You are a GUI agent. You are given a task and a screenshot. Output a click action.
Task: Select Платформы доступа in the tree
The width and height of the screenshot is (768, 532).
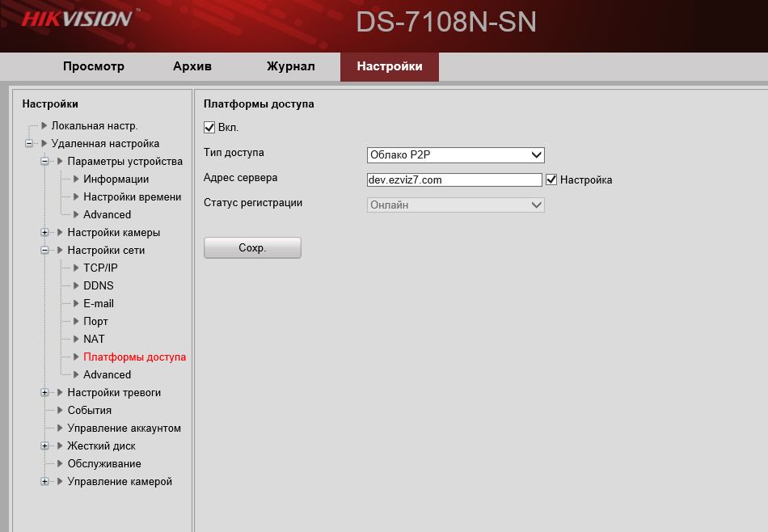135,357
